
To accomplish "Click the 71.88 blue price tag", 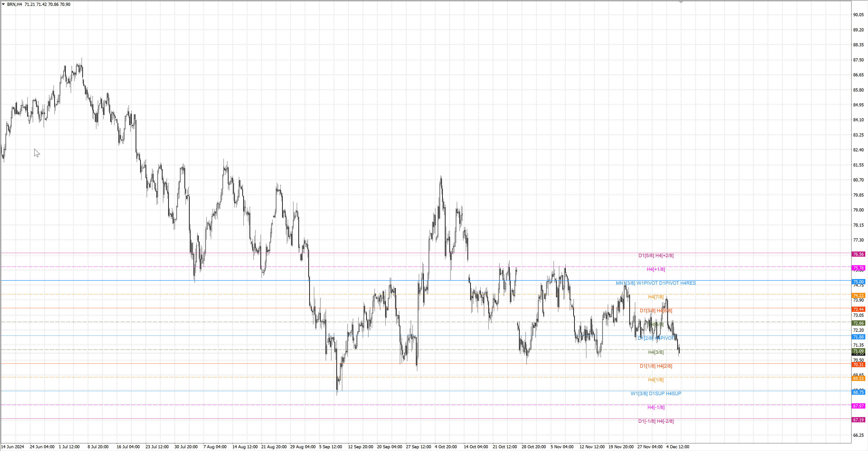I will pyautogui.click(x=858, y=337).
